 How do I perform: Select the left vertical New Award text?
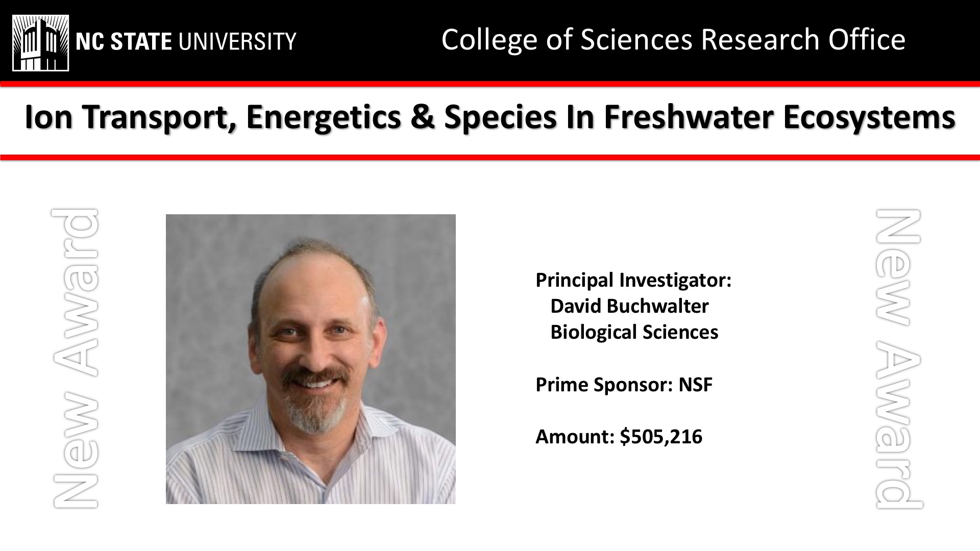tap(75, 358)
